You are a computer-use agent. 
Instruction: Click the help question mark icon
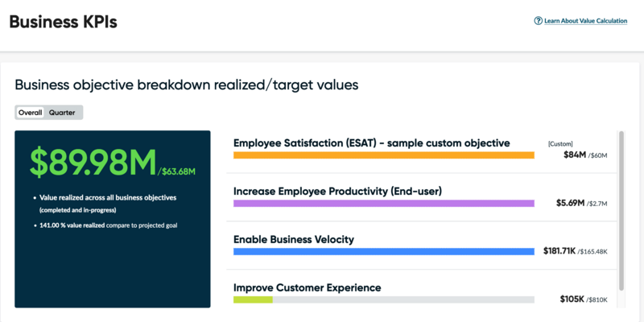538,21
